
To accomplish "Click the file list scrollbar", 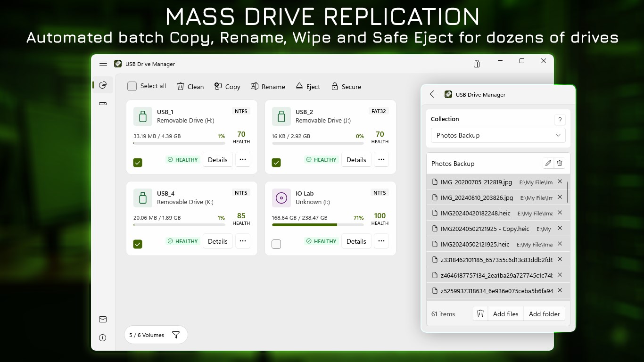I will tap(568, 192).
